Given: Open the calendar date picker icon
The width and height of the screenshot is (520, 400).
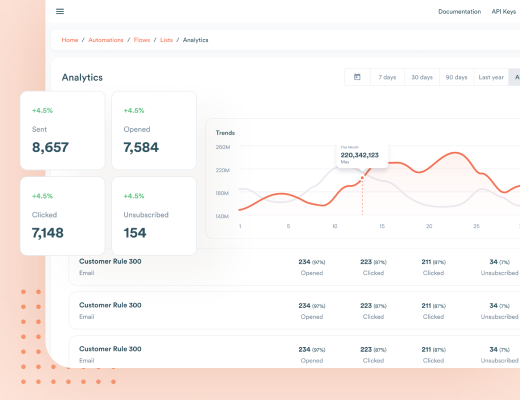Looking at the screenshot, I should tap(357, 77).
